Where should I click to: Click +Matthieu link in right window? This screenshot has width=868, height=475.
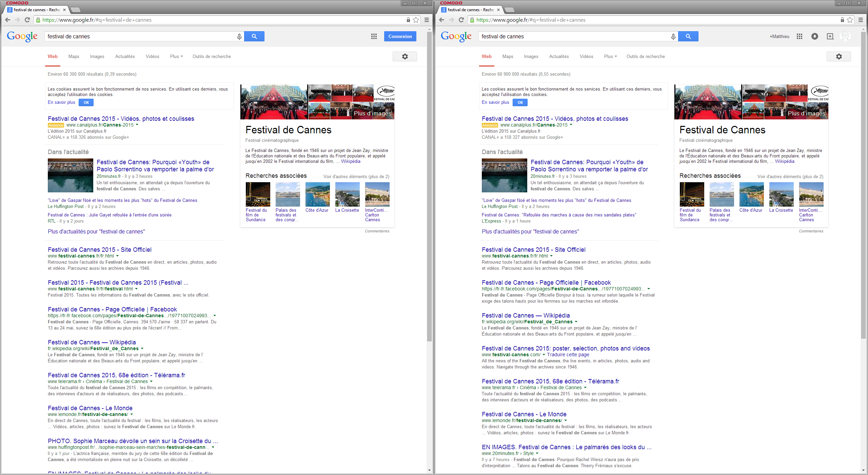point(779,36)
